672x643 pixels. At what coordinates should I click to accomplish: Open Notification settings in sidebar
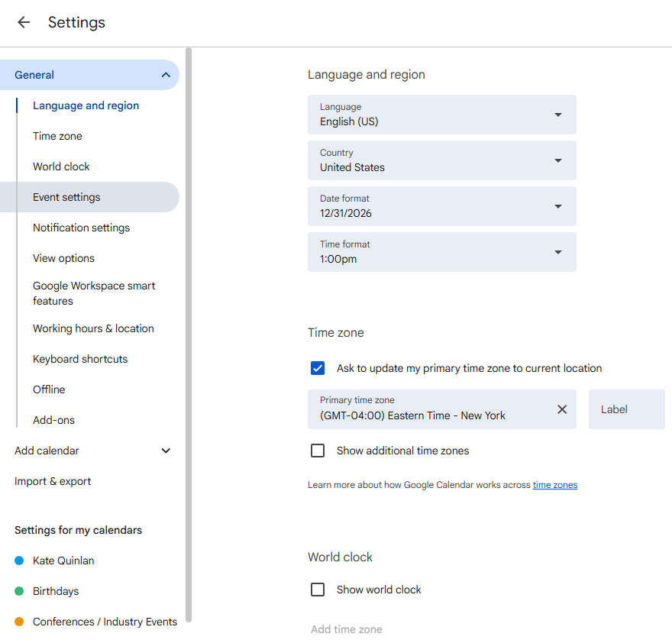coord(82,228)
